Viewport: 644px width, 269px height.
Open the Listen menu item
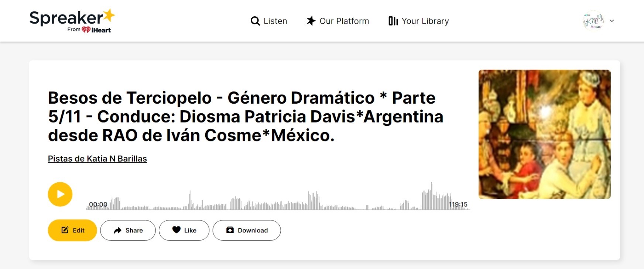[x=275, y=21]
